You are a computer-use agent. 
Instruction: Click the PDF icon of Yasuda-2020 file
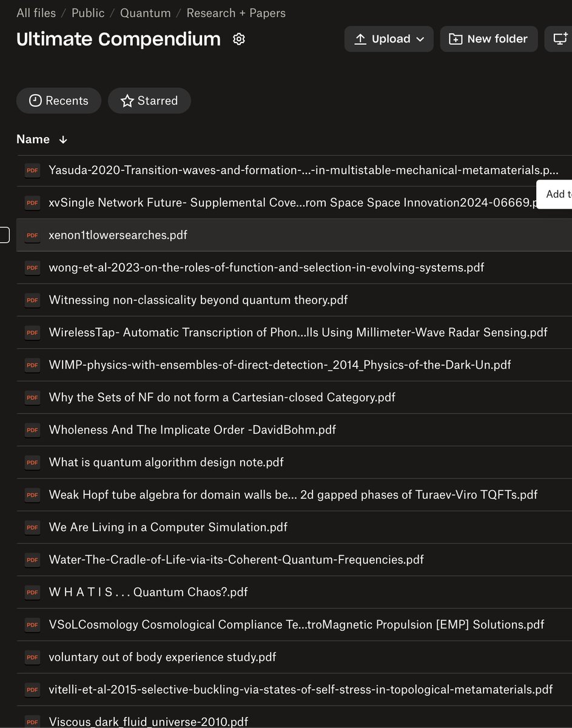pos(32,170)
